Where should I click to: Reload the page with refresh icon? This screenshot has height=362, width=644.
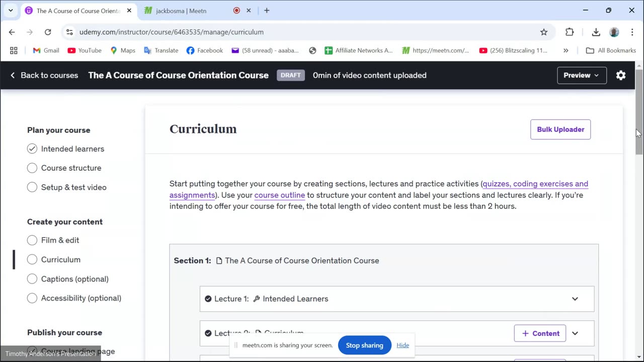pyautogui.click(x=48, y=32)
